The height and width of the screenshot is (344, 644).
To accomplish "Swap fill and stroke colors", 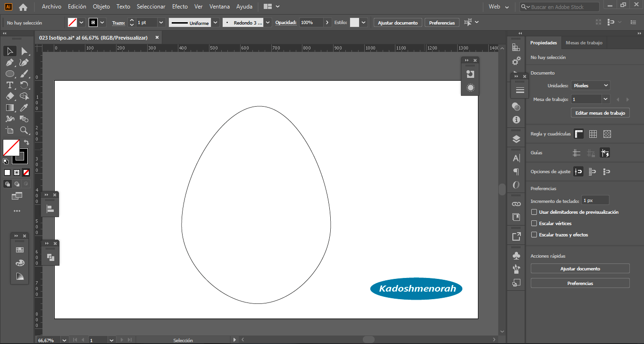I will tap(26, 142).
